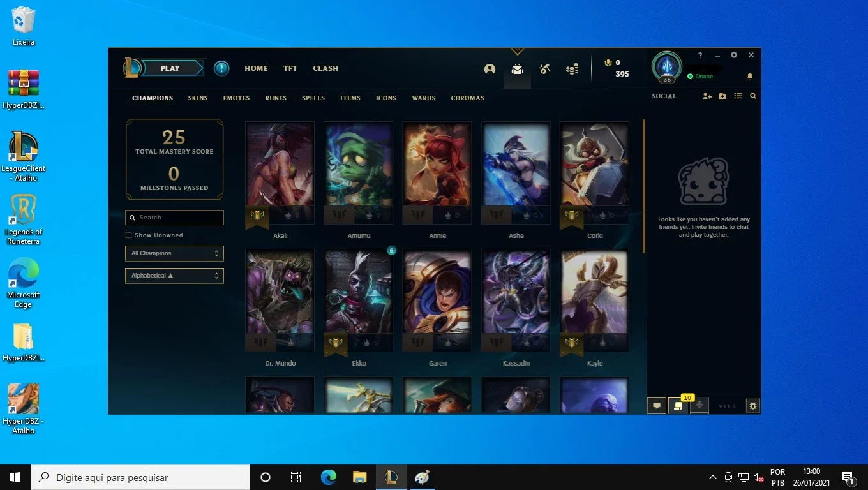Click Akali's mastery crest icon
The image size is (868, 490).
[258, 216]
